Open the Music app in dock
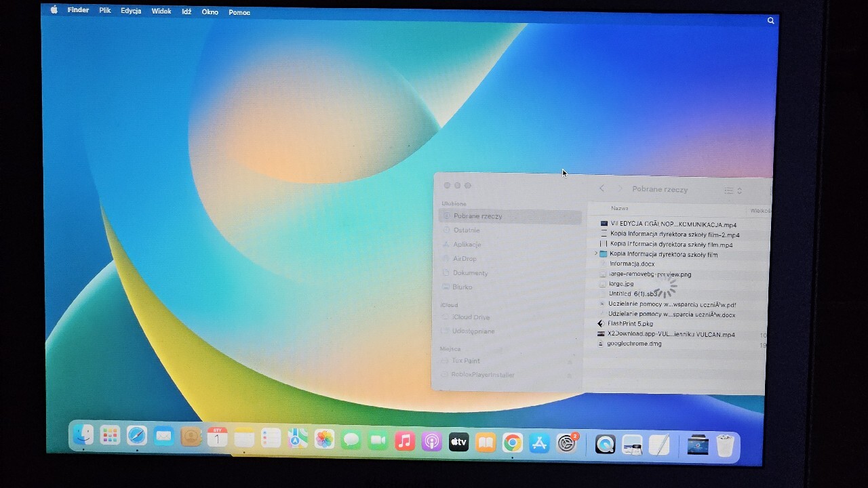The width and height of the screenshot is (868, 488). point(405,441)
